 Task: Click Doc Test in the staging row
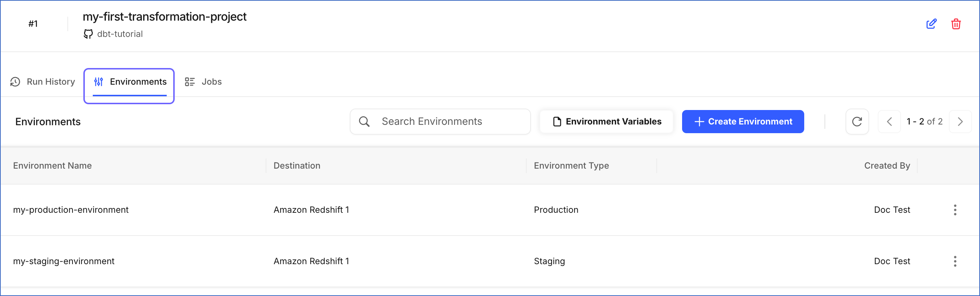[x=892, y=261]
